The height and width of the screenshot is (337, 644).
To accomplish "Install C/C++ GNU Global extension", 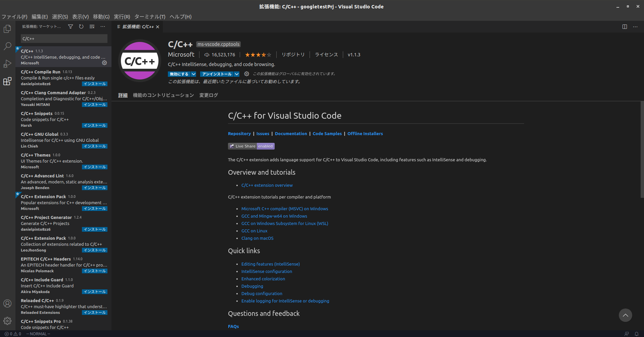I will [x=95, y=146].
